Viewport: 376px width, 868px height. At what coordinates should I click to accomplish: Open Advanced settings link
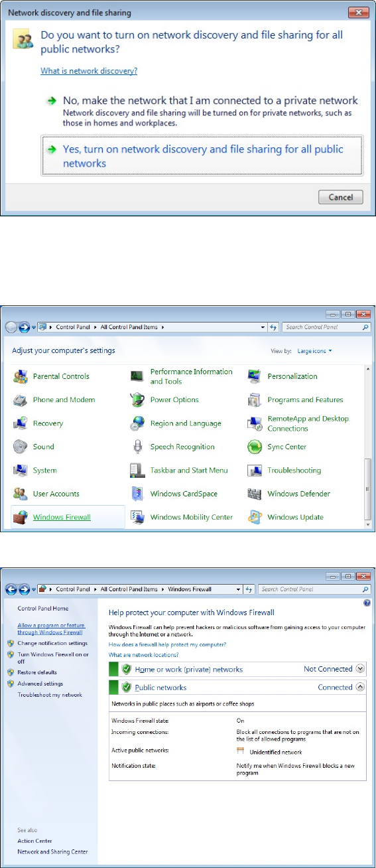click(40, 684)
